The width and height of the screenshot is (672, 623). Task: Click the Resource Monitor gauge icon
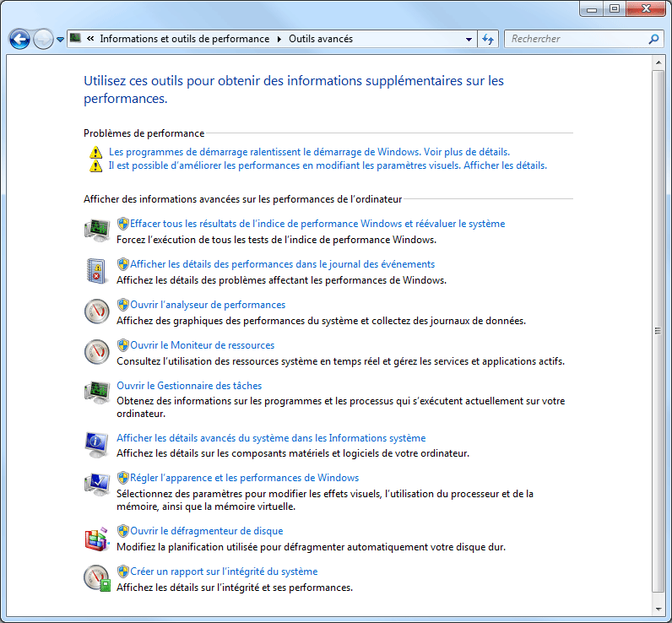[97, 352]
